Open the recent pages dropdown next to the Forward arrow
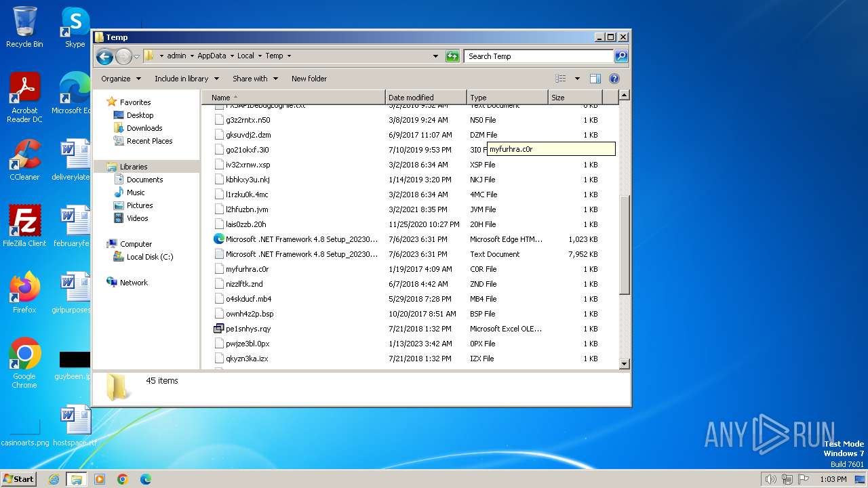 tap(136, 56)
